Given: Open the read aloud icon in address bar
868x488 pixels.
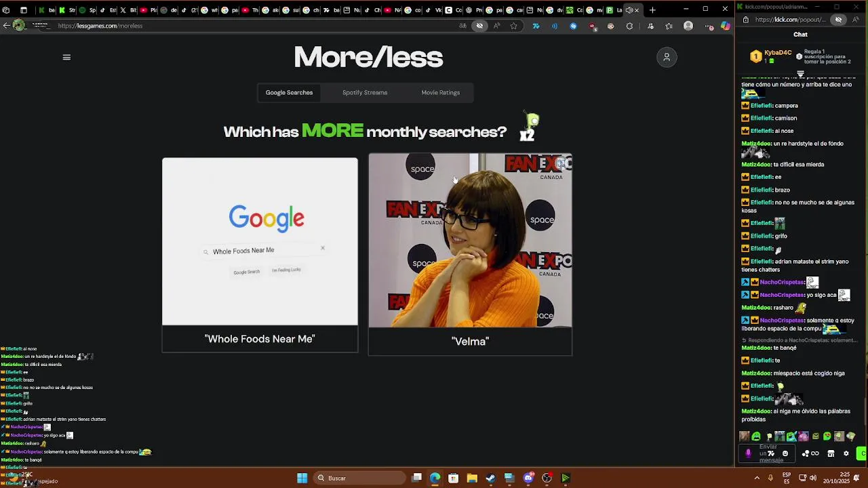Looking at the screenshot, I should [x=497, y=26].
